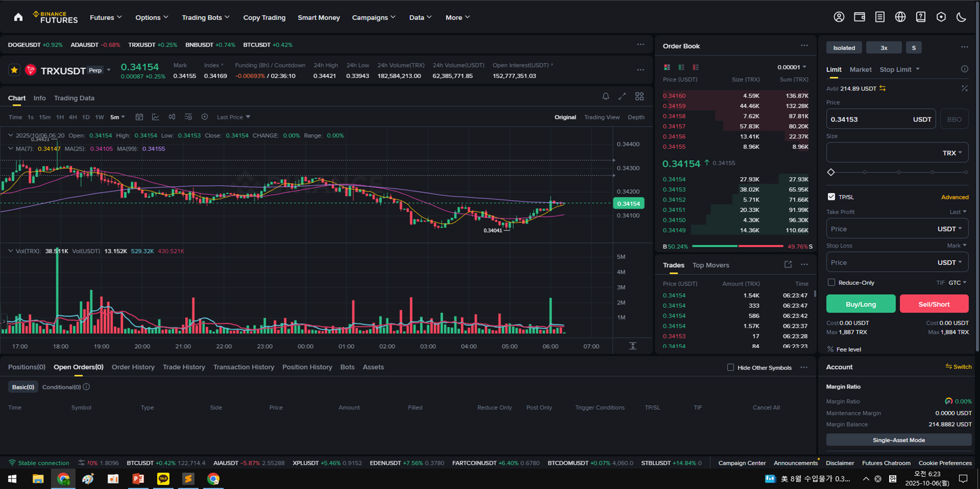
Task: Open the TIF GTC dropdown
Action: (x=957, y=283)
